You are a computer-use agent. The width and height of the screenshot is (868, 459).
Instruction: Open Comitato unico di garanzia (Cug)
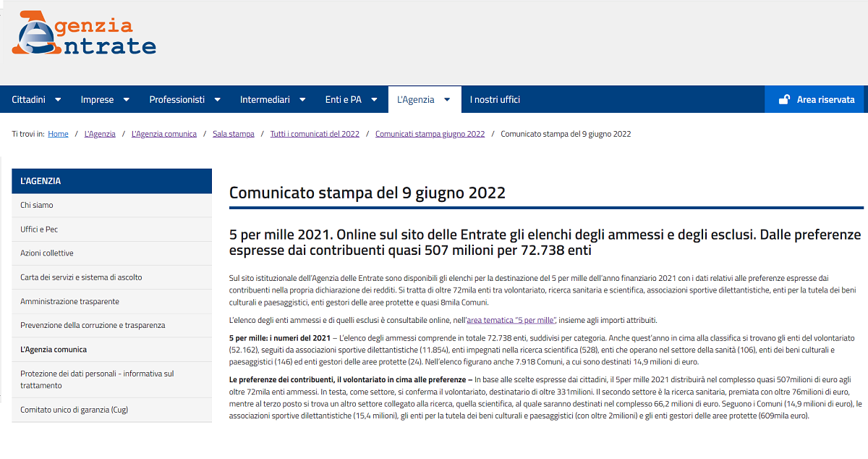point(112,410)
